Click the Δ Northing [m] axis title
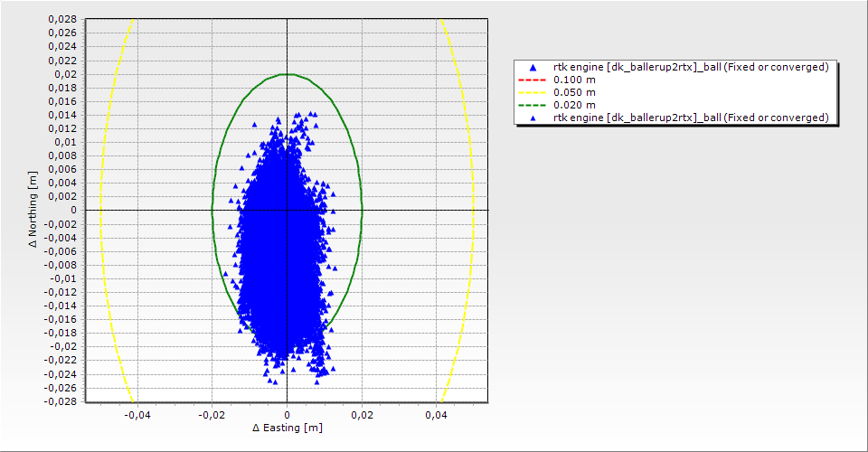 [33, 210]
